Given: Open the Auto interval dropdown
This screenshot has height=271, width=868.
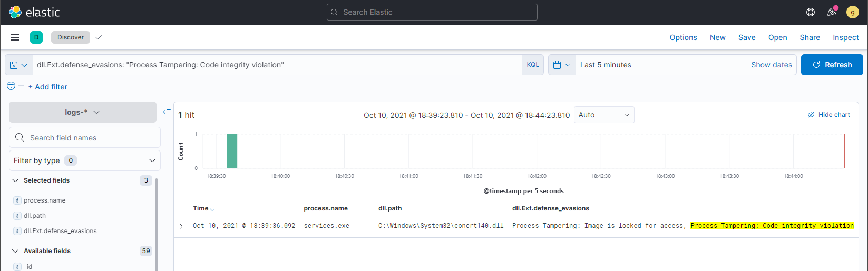Looking at the screenshot, I should pos(604,115).
